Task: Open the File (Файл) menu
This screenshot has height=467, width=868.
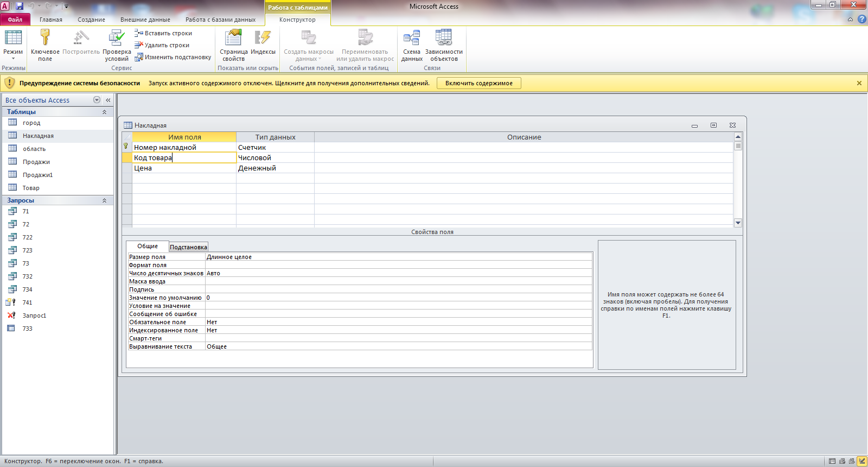Action: coord(15,20)
